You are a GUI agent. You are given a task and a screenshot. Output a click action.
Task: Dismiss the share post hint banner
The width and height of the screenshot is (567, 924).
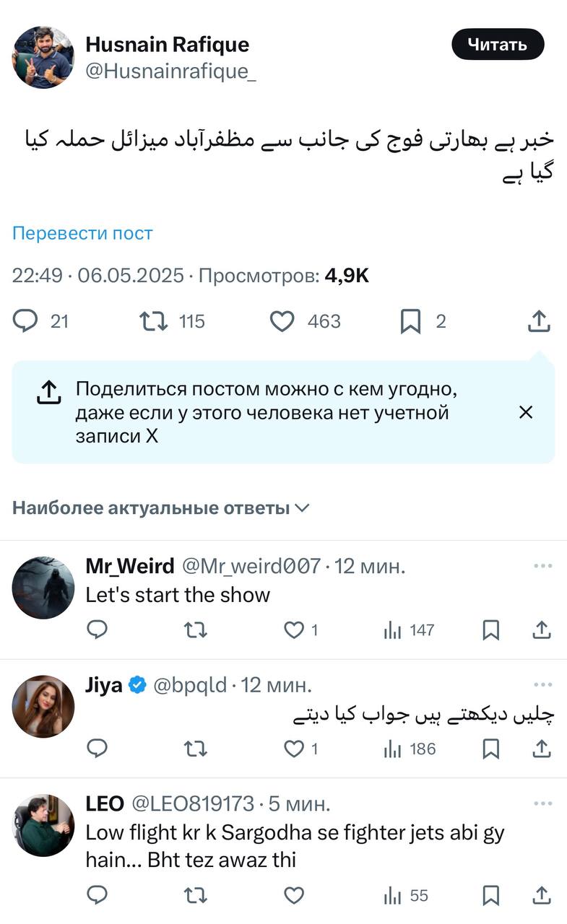526,412
